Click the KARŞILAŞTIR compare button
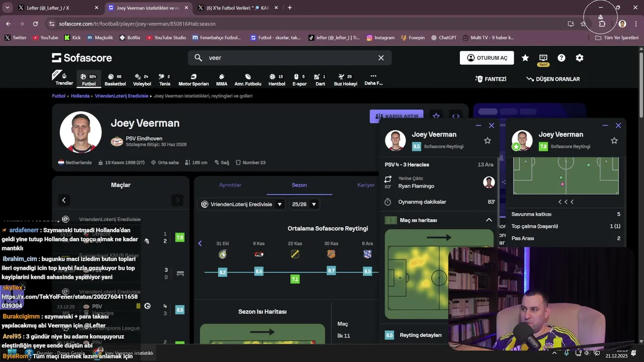Viewport: 644px width, 362px height. (396, 116)
